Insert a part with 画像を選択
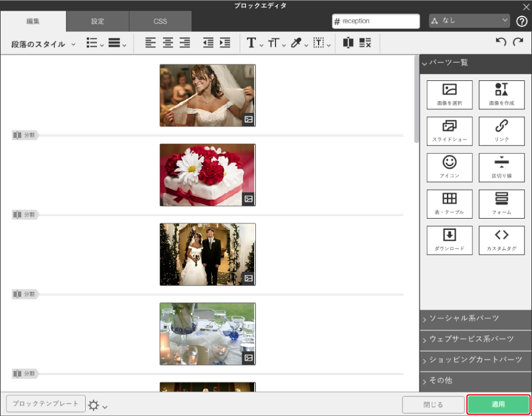The image size is (532, 416). pos(450,95)
